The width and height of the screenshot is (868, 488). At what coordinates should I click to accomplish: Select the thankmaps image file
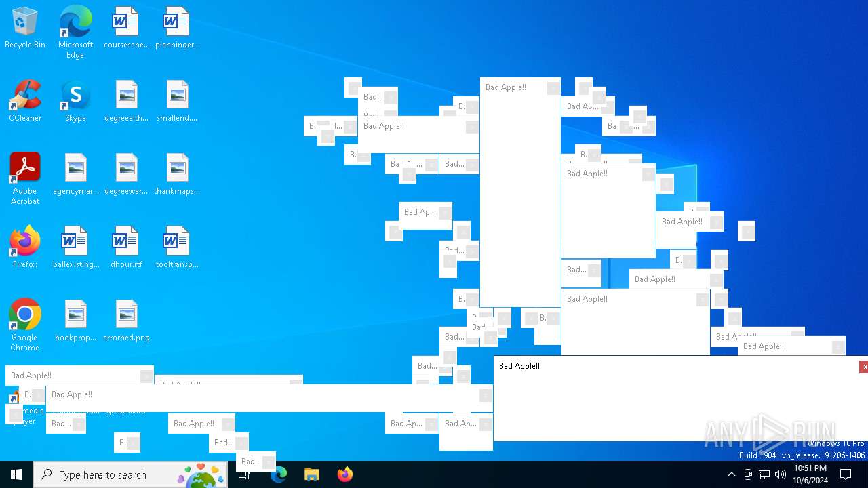177,175
